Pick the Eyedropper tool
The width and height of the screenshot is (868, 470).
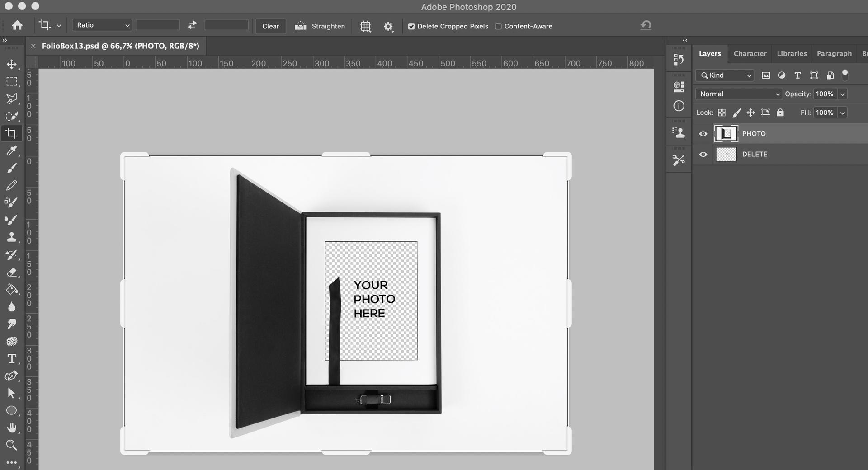pyautogui.click(x=12, y=151)
